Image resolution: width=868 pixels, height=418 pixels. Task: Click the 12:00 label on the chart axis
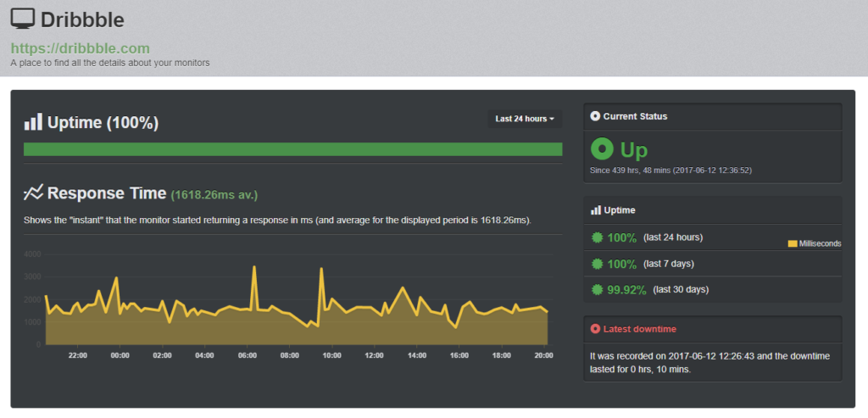[x=374, y=355]
